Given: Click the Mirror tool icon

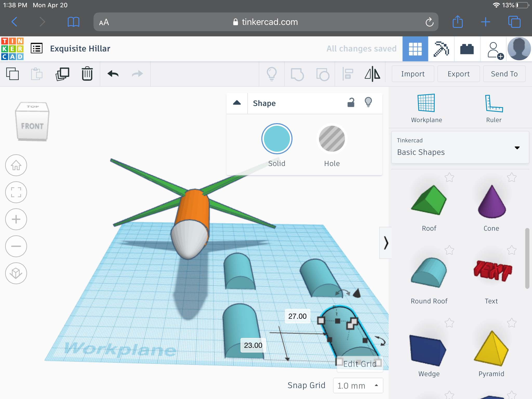Looking at the screenshot, I should (373, 74).
